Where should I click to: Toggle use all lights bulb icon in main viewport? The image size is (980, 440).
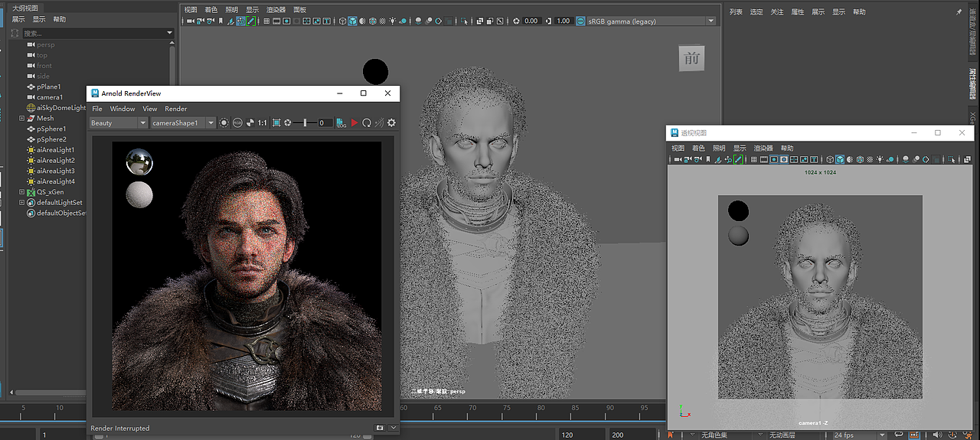(x=392, y=21)
